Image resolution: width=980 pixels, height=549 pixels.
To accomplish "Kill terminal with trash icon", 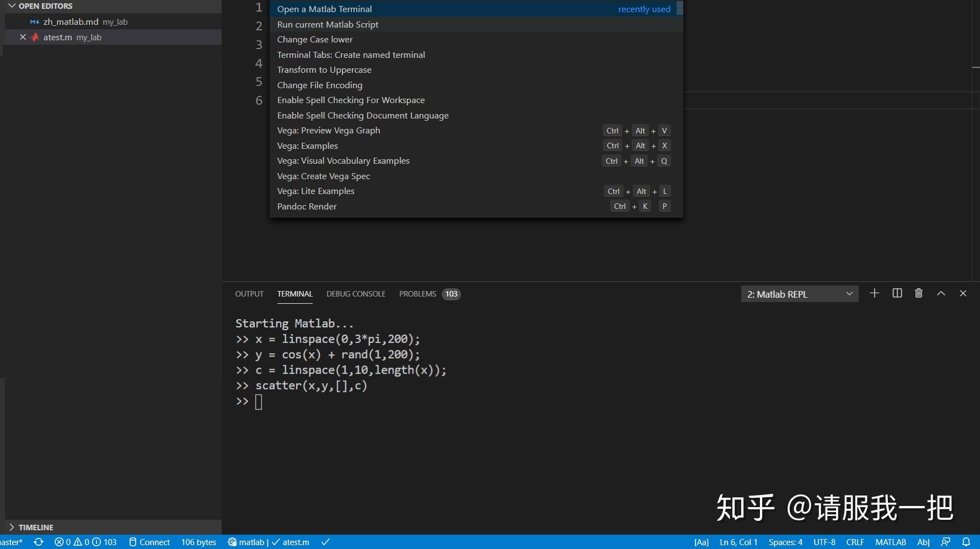I will [x=919, y=293].
